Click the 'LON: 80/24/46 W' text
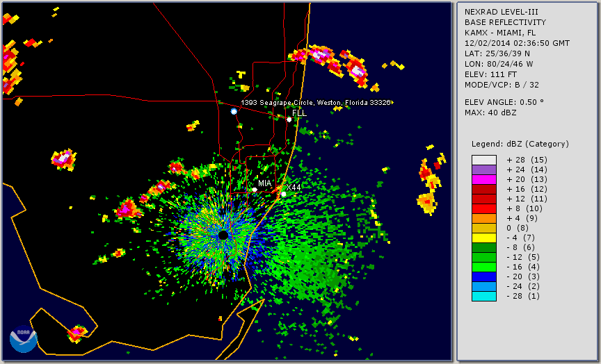The image size is (601, 364). (x=499, y=64)
